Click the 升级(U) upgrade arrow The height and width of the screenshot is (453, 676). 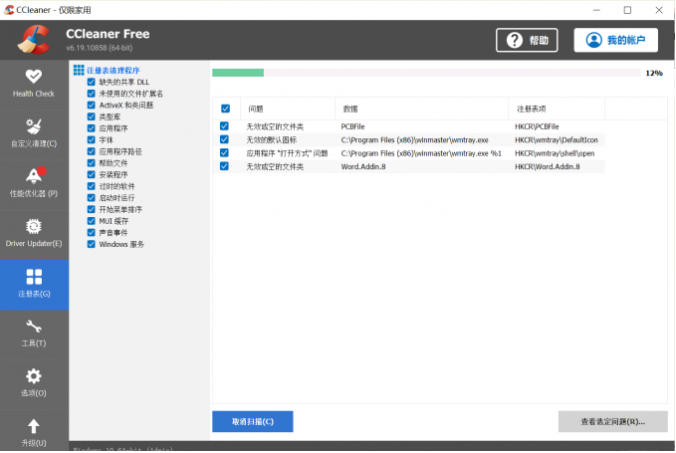click(x=34, y=426)
